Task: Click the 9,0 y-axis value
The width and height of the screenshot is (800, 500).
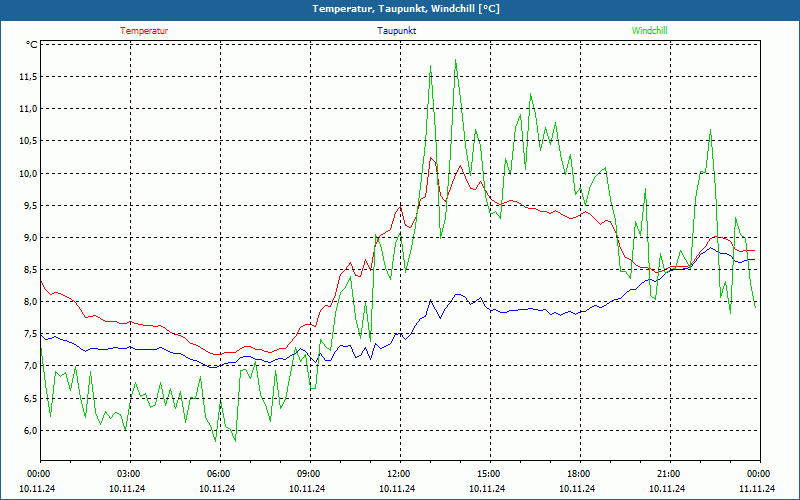Action: [x=28, y=238]
